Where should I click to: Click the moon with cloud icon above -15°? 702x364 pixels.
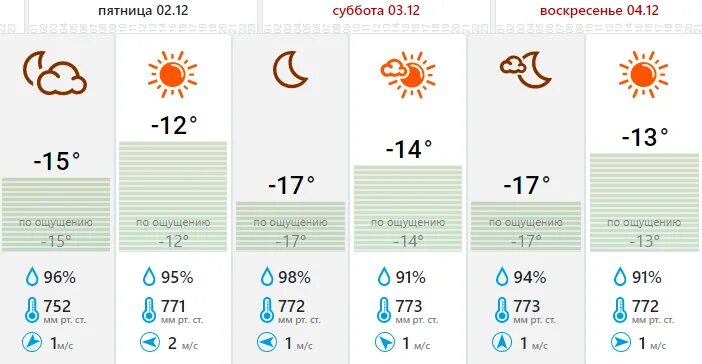[x=55, y=73]
